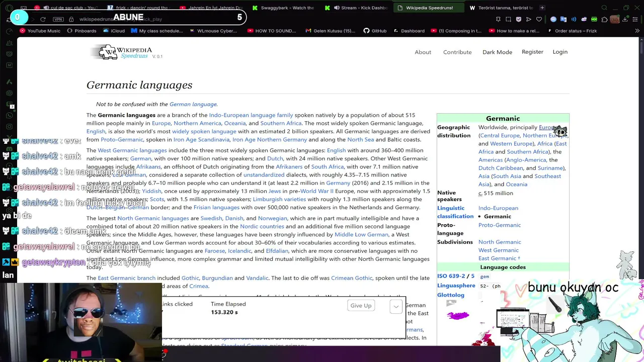This screenshot has width=644, height=362.
Task: Follow the German language link
Action: 193,104
